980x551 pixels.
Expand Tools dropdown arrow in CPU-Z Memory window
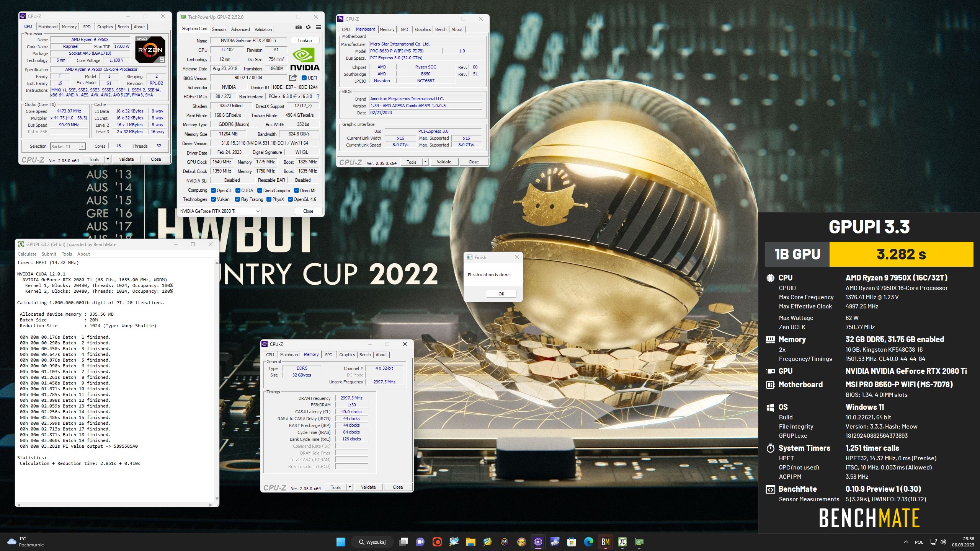(x=350, y=487)
